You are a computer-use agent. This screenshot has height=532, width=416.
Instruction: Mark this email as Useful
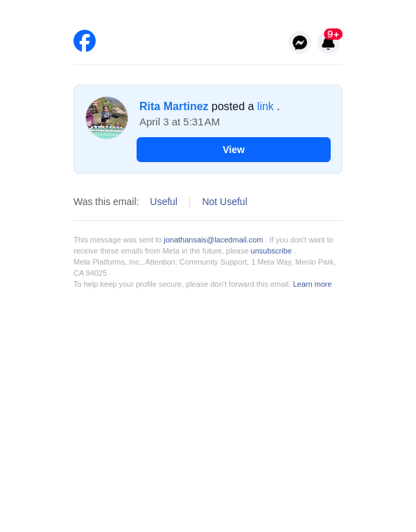click(164, 202)
